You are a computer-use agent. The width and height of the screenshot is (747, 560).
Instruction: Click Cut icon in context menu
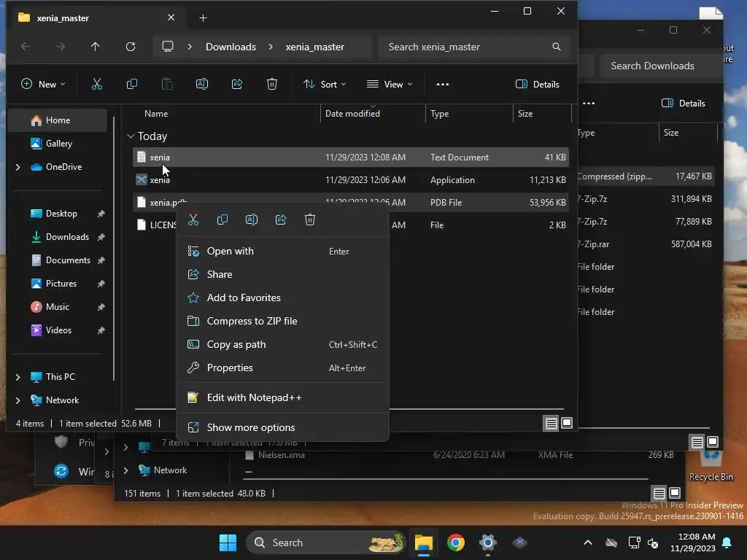tap(193, 219)
